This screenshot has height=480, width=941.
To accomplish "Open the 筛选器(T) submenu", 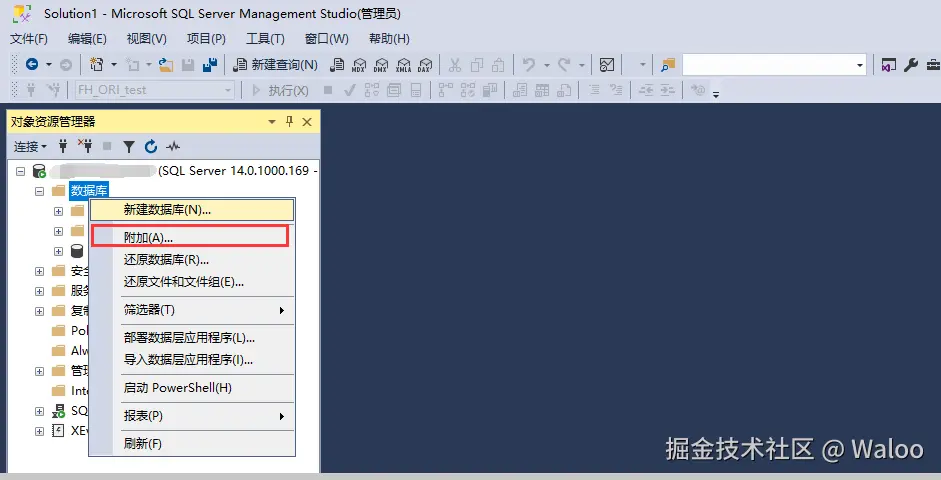I will coord(191,310).
